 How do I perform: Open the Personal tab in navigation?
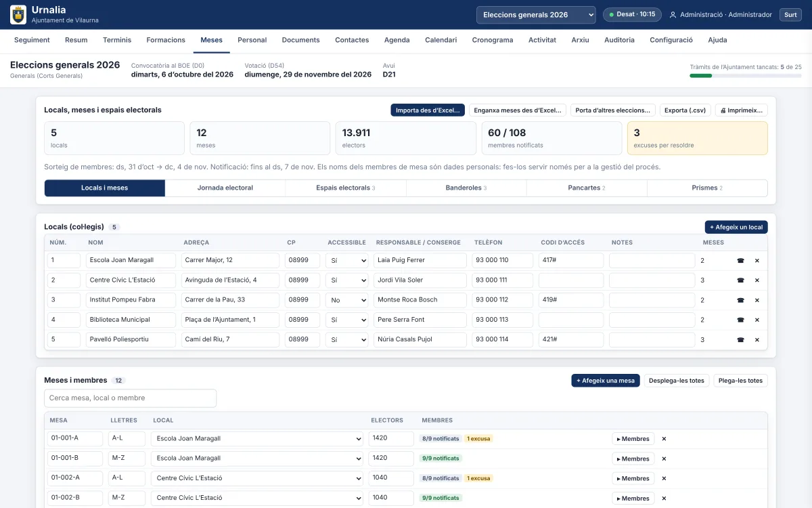tap(252, 40)
